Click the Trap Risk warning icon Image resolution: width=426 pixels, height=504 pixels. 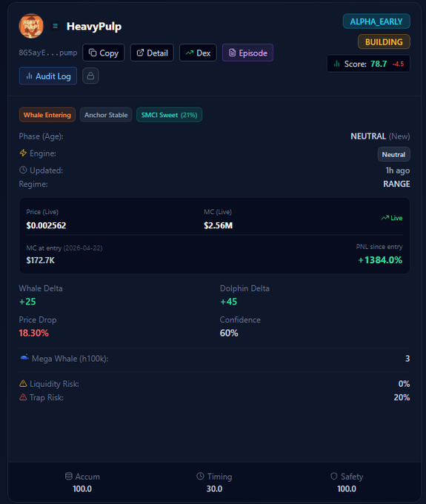(x=23, y=397)
